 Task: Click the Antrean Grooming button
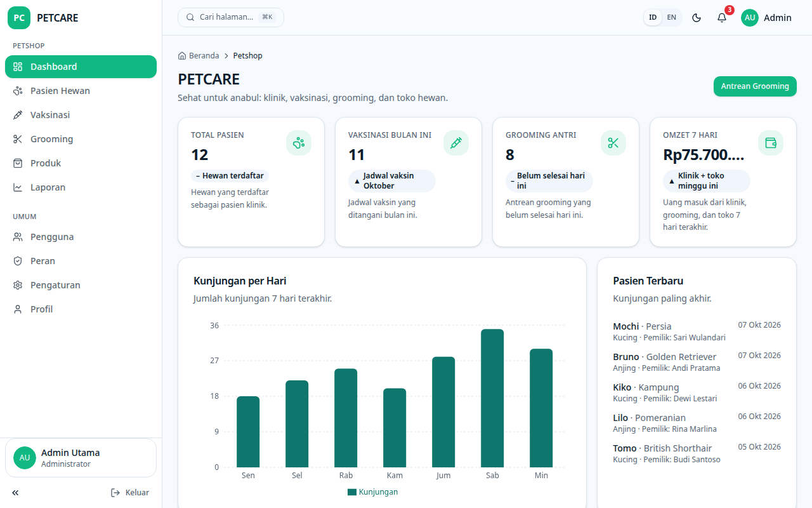click(755, 86)
